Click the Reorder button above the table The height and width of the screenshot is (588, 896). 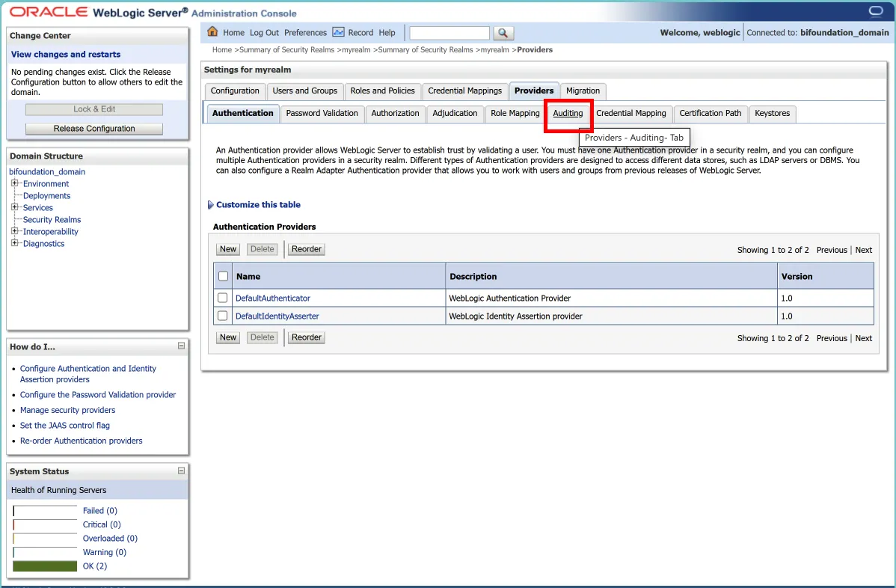(x=307, y=249)
